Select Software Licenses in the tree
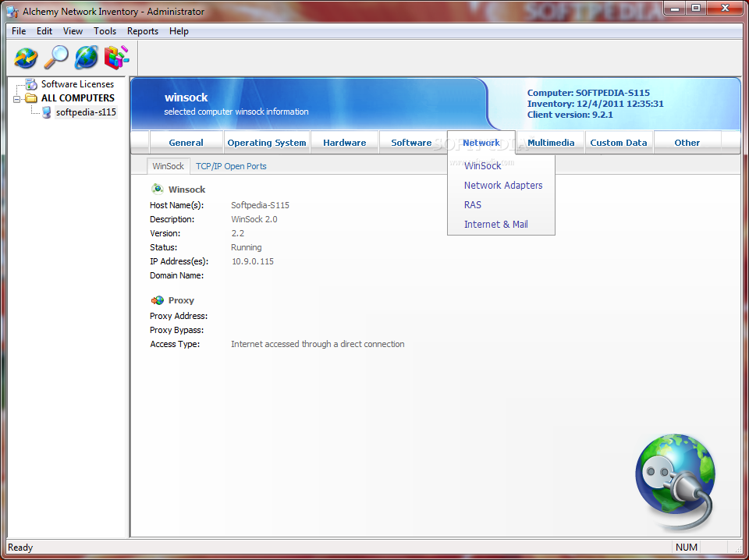The image size is (749, 560). 77,84
